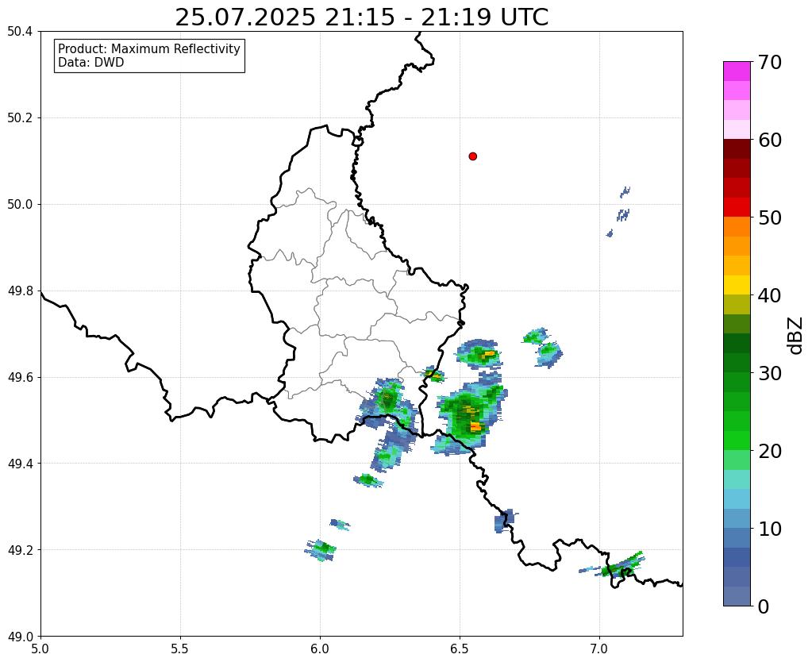
Task: Click the 0 colorbar tick label
Action: pos(764,606)
